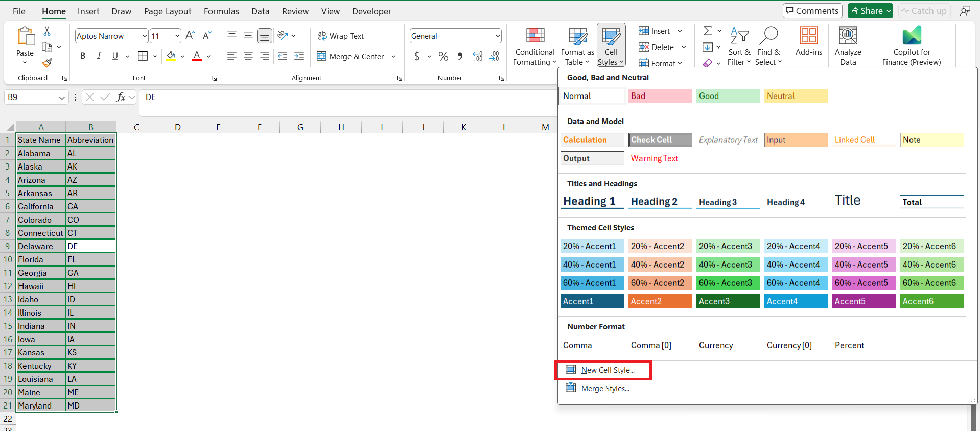Increase indent of cell content

[x=299, y=56]
